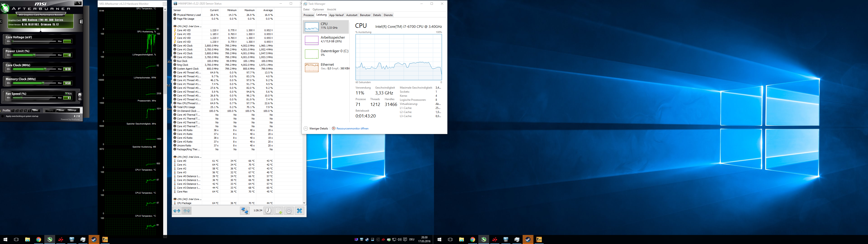Click HWiNFO collapse columns arrows button
The image size is (868, 244).
click(187, 211)
